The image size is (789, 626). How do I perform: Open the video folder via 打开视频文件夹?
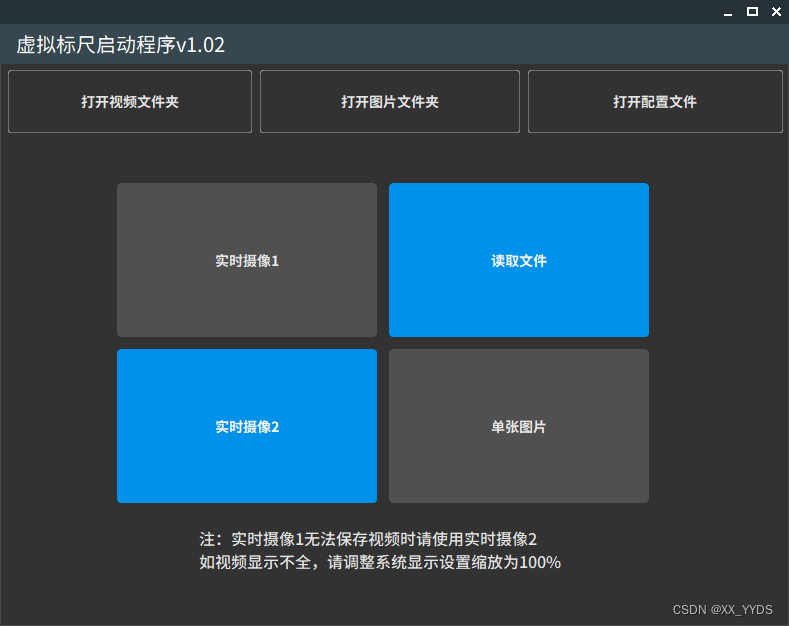(x=130, y=102)
